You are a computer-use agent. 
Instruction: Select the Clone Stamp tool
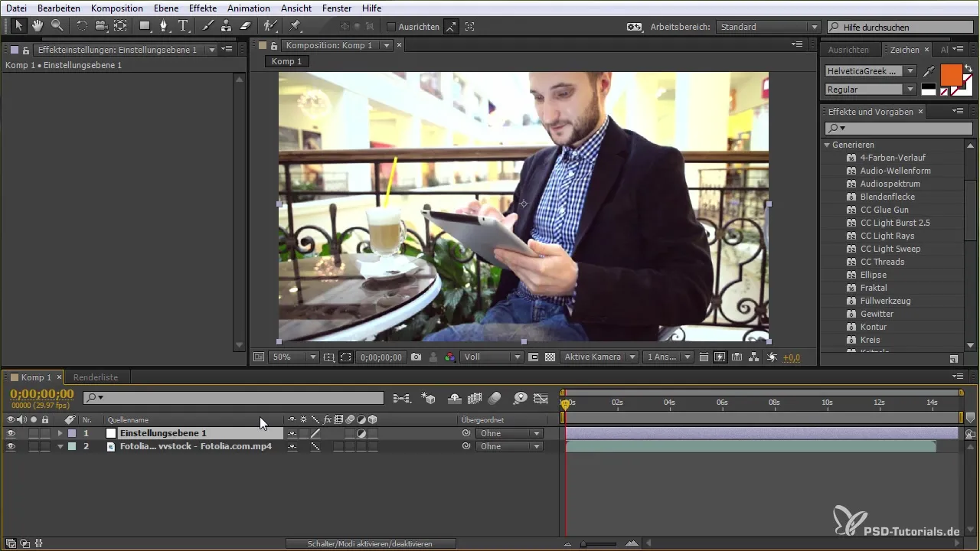(226, 26)
